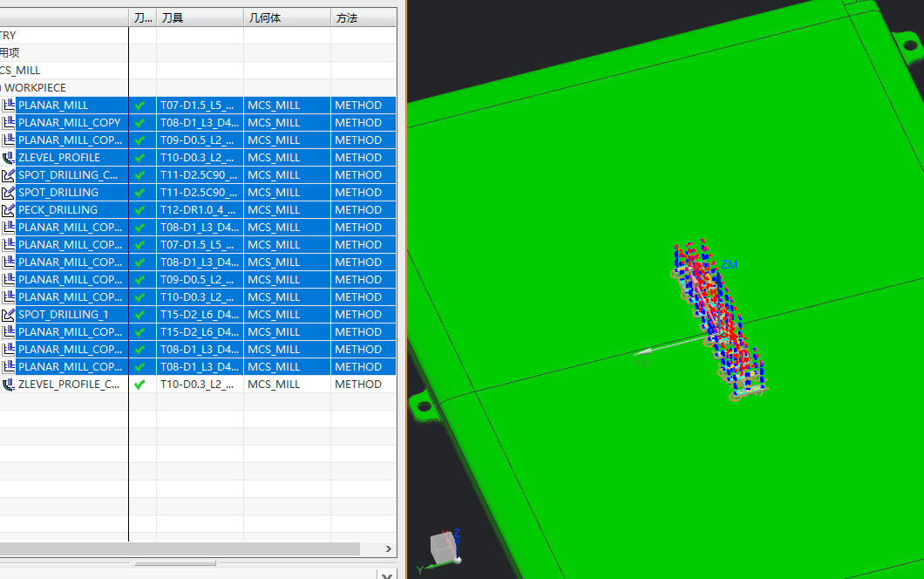Click the SPOT_DRILLING drill operation icon
Image resolution: width=924 pixels, height=579 pixels.
[8, 193]
